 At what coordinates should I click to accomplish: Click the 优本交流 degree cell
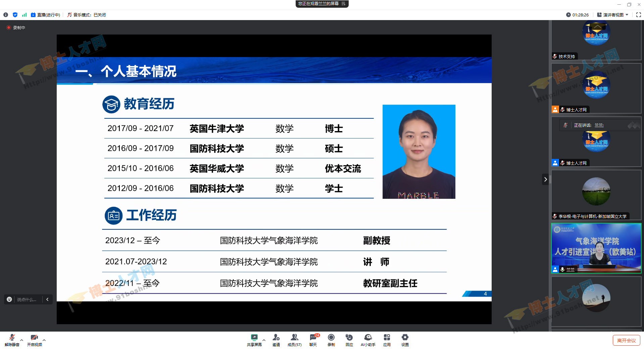[343, 168]
